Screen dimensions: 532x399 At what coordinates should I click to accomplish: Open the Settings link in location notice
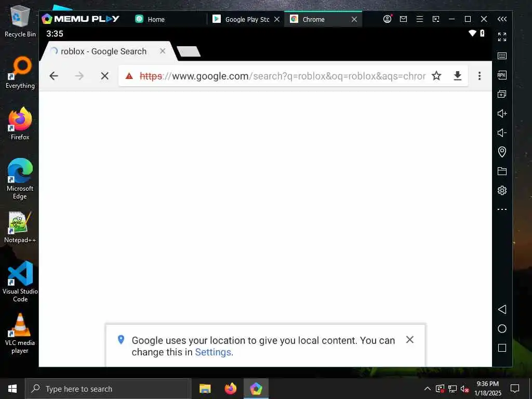[212, 352]
